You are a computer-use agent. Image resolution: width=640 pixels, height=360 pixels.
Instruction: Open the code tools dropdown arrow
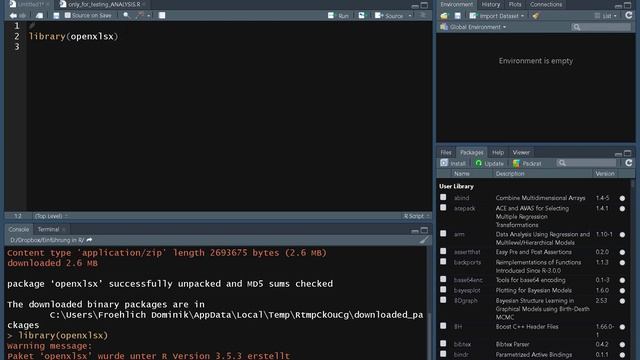(149, 16)
